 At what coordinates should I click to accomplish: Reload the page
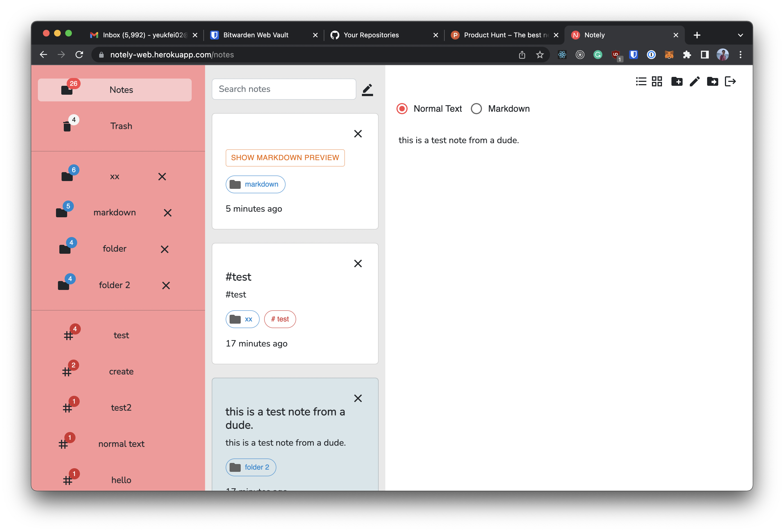tap(79, 55)
